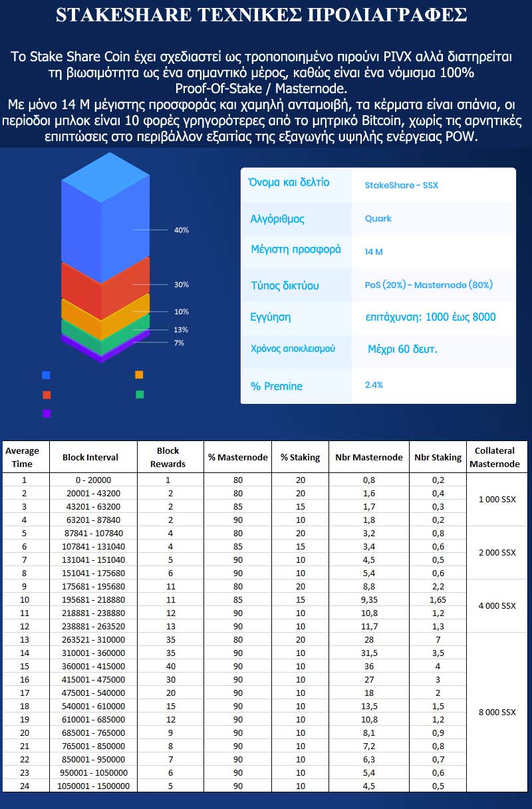
Task: Click the 40% chart label
Action: 181,230
